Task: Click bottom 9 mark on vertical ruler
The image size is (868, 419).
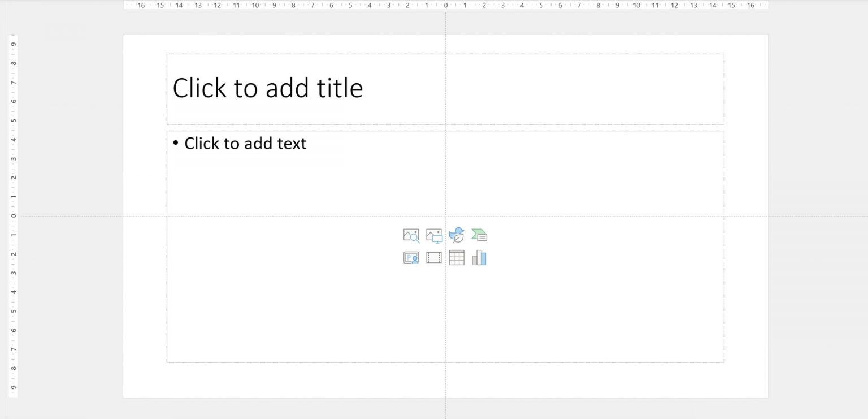Action: [14, 387]
